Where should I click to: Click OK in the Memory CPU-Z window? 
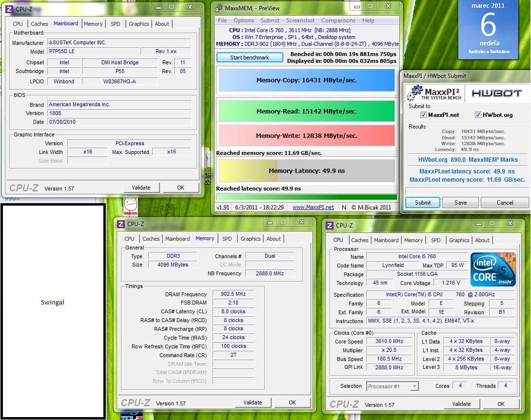(292, 402)
